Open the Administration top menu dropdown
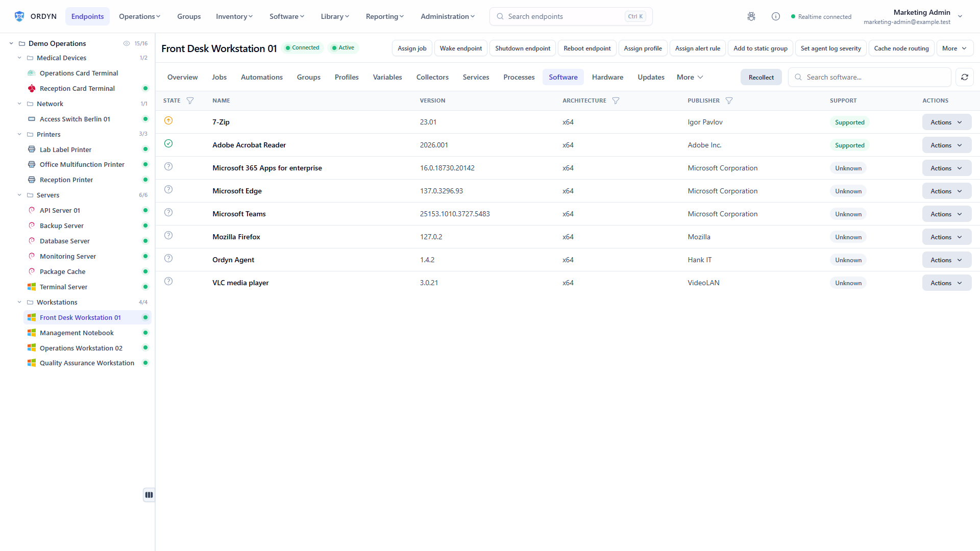 point(448,16)
